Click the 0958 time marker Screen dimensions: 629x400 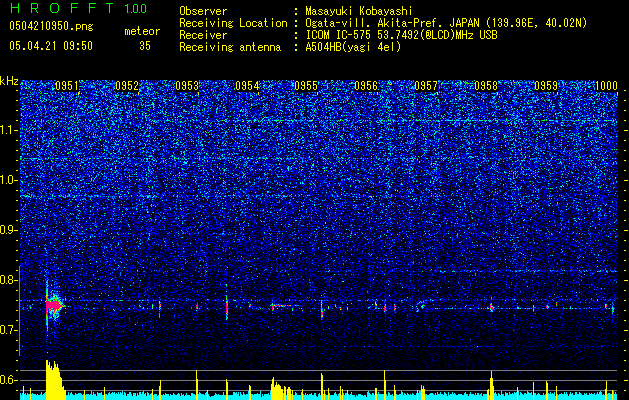pyautogui.click(x=486, y=86)
